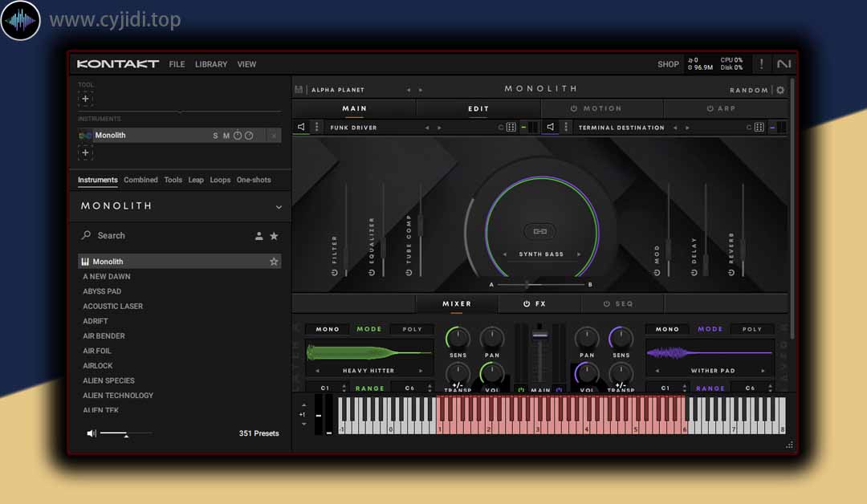Click the Monolith instrument thumbnail icon in the rack
867x504 pixels.
click(x=85, y=136)
